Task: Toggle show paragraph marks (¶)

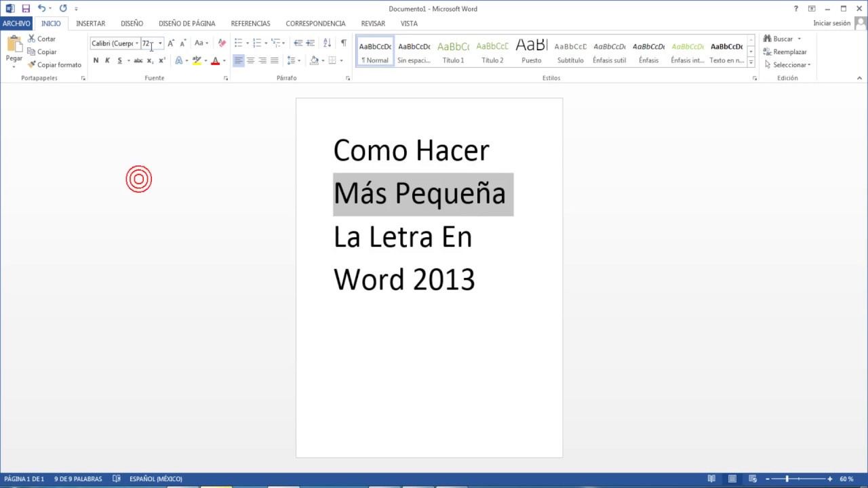Action: point(344,43)
